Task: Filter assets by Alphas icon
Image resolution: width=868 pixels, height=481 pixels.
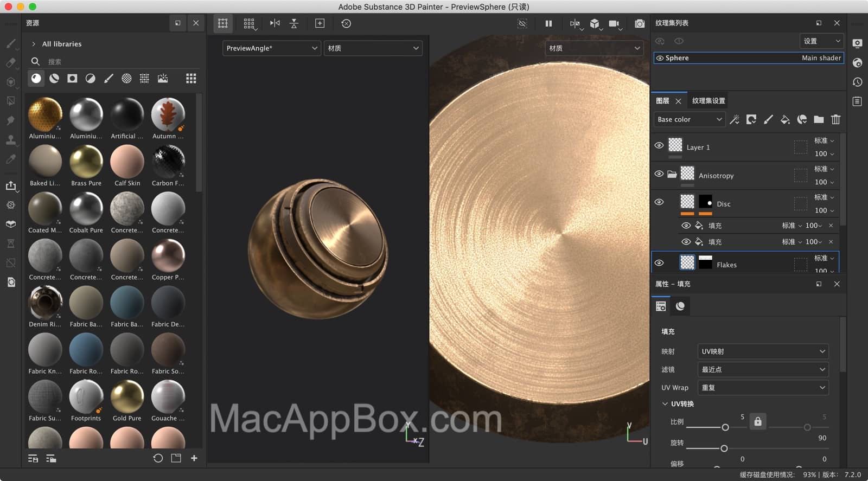Action: tap(126, 78)
